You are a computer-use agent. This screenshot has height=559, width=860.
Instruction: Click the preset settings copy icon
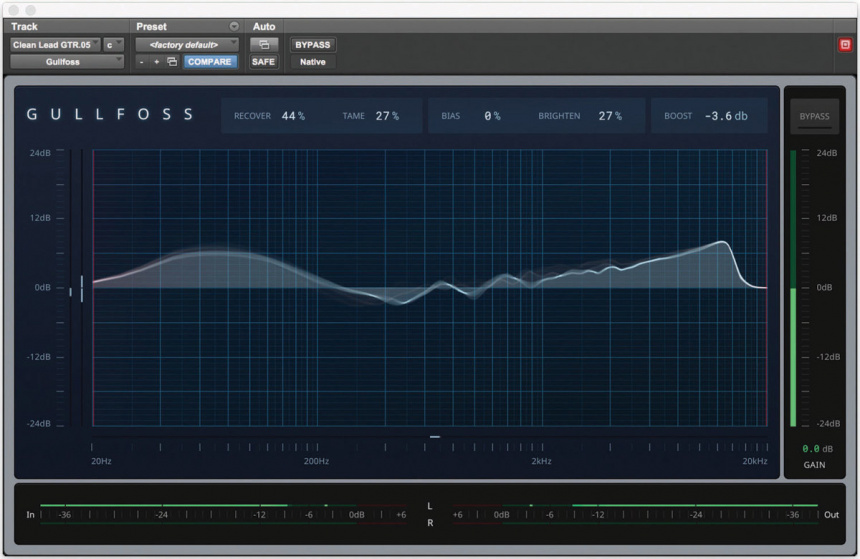click(172, 62)
